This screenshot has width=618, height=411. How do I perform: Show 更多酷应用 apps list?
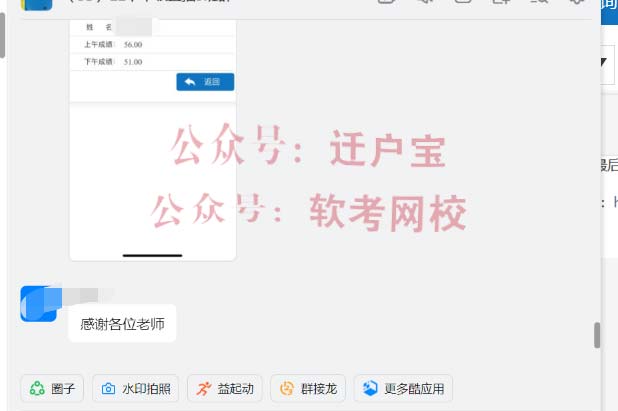pos(403,389)
